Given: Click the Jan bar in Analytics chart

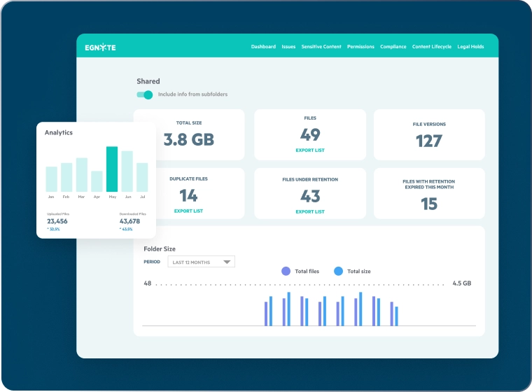Looking at the screenshot, I should pyautogui.click(x=51, y=178).
